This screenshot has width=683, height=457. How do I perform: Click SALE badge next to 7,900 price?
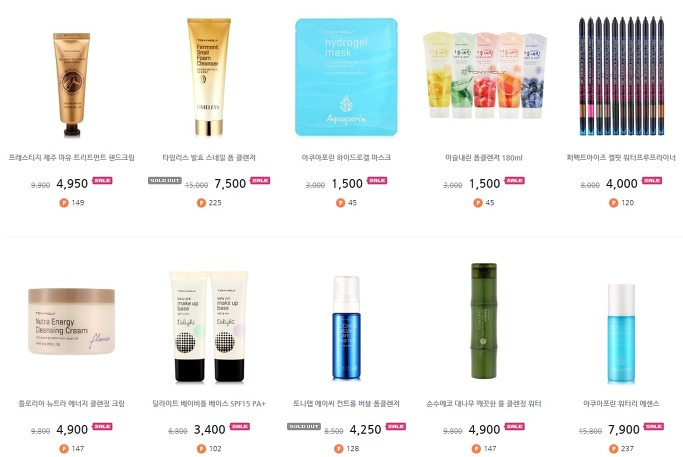pos(654,427)
